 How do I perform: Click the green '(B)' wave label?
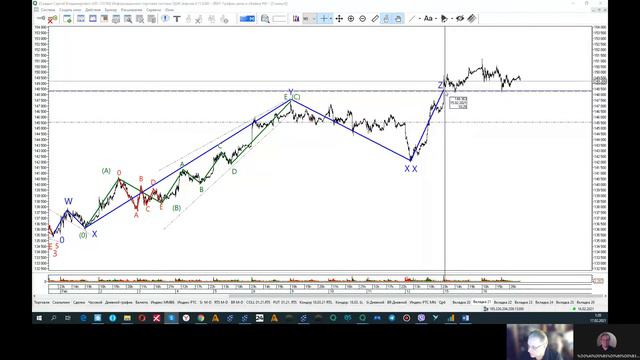pyautogui.click(x=176, y=208)
